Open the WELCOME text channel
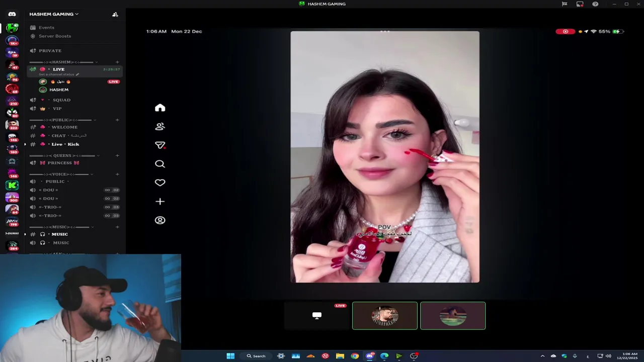 point(74,127)
